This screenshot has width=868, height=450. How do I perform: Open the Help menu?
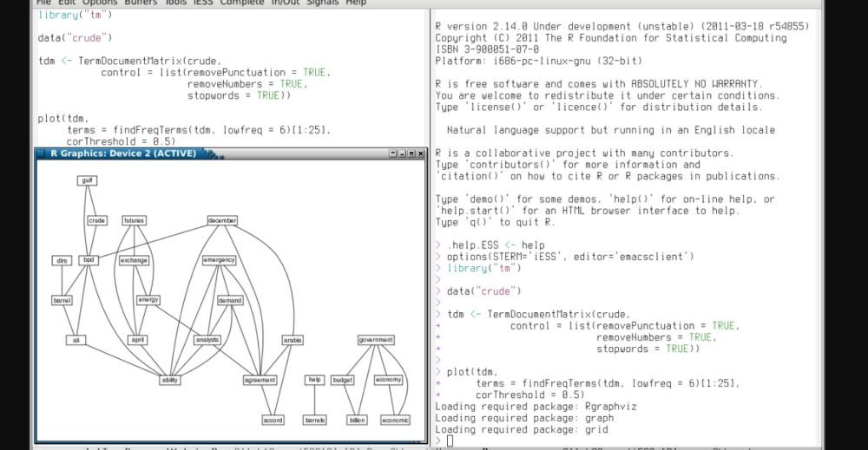[x=356, y=3]
